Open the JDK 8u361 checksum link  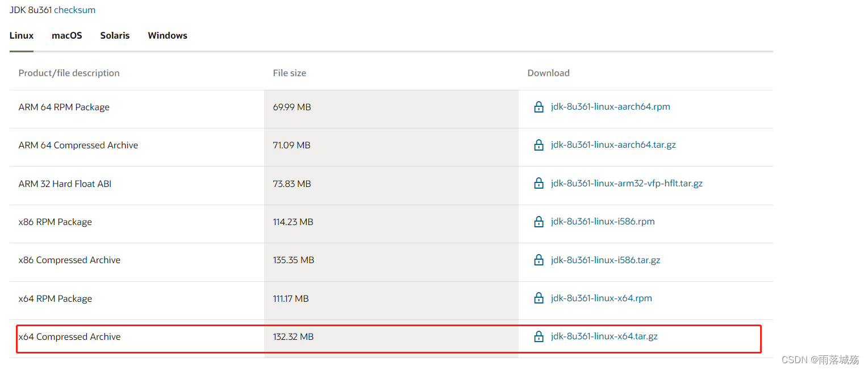[75, 10]
